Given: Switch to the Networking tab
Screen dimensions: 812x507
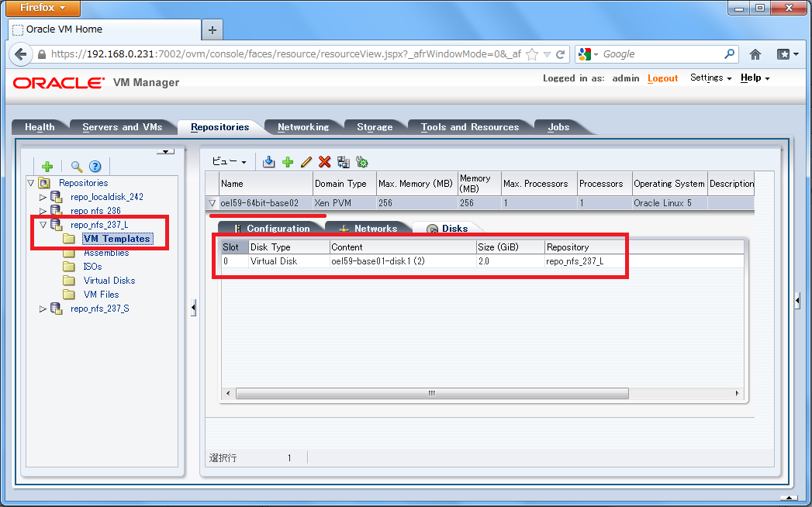Looking at the screenshot, I should [x=303, y=126].
